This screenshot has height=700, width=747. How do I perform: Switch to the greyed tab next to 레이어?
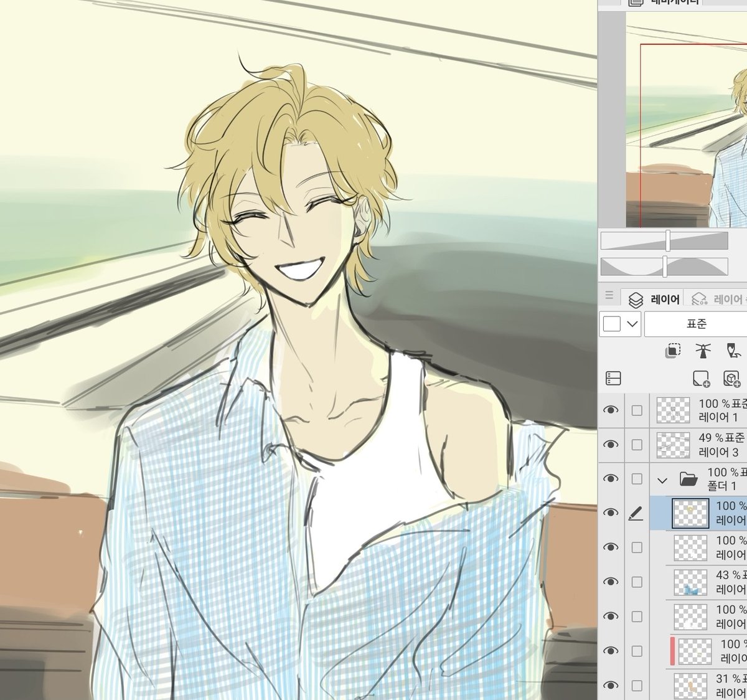717,300
